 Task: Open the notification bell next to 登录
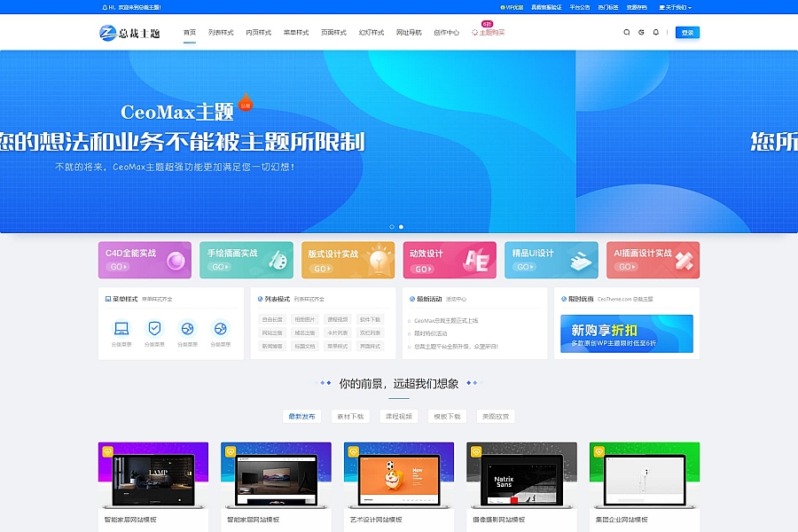(x=656, y=32)
